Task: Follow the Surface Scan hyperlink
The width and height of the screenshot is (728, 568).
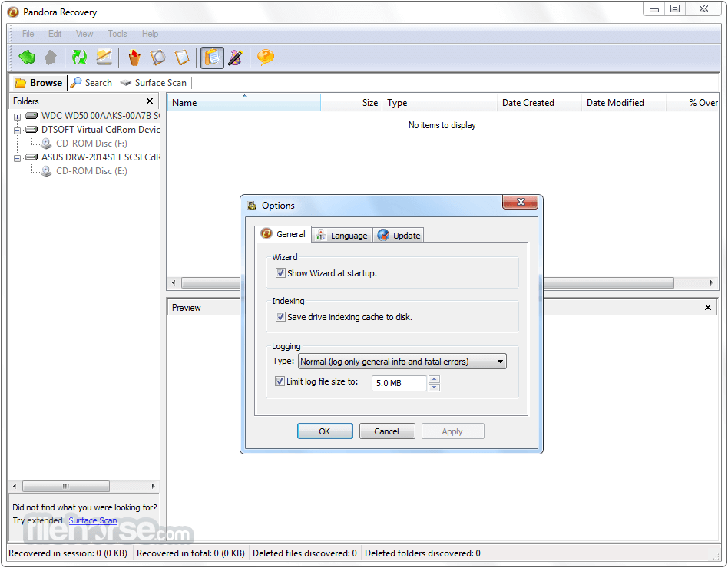Action: [x=93, y=520]
